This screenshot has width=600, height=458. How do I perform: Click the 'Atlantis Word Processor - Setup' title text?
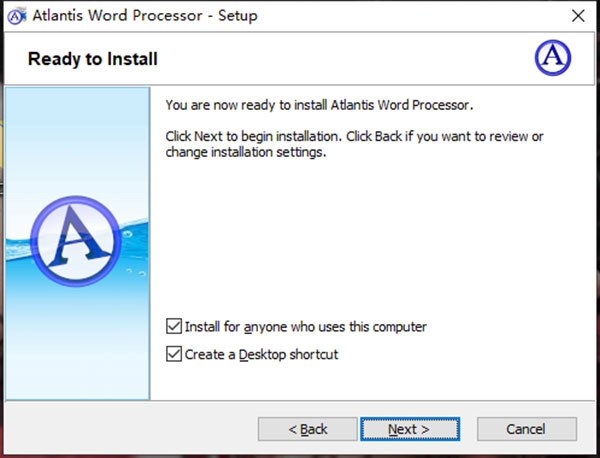pyautogui.click(x=145, y=16)
